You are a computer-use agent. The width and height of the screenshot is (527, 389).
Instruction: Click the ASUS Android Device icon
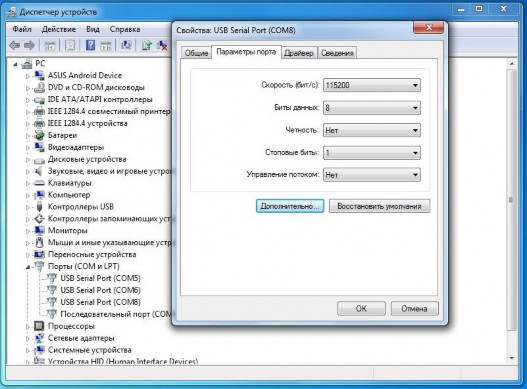tap(39, 75)
